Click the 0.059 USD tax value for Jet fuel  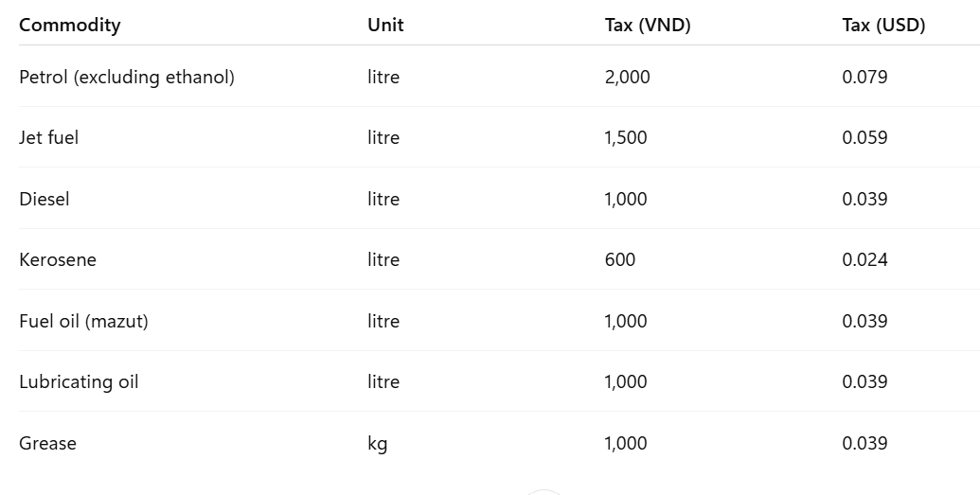[x=864, y=138]
